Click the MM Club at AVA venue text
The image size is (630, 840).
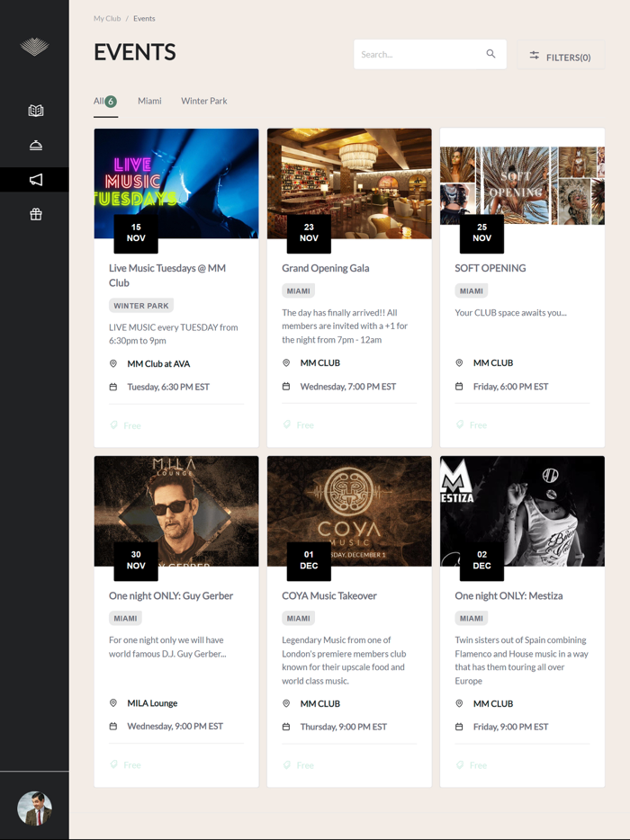158,363
